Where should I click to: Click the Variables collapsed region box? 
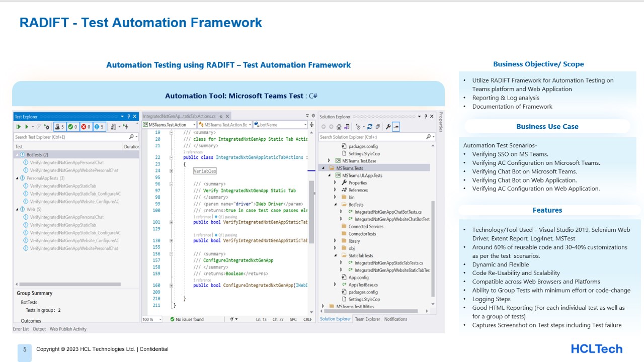pos(205,171)
